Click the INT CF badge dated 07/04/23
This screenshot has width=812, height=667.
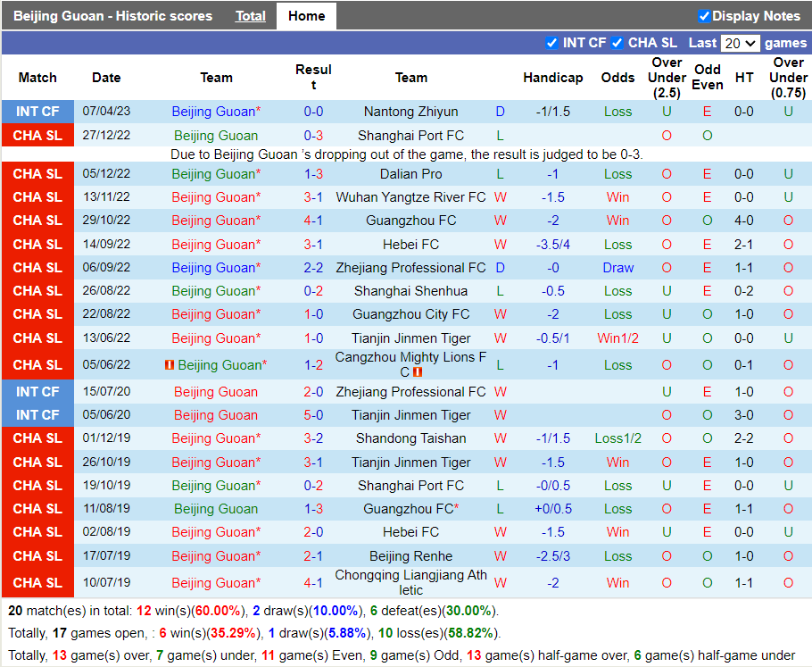[x=37, y=112]
